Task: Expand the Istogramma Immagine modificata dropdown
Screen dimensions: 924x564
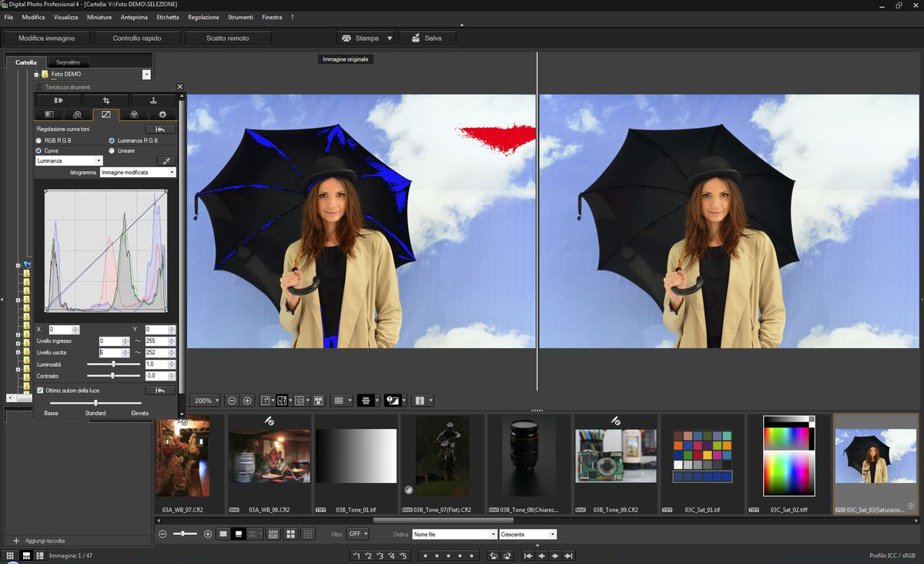Action: pyautogui.click(x=138, y=173)
